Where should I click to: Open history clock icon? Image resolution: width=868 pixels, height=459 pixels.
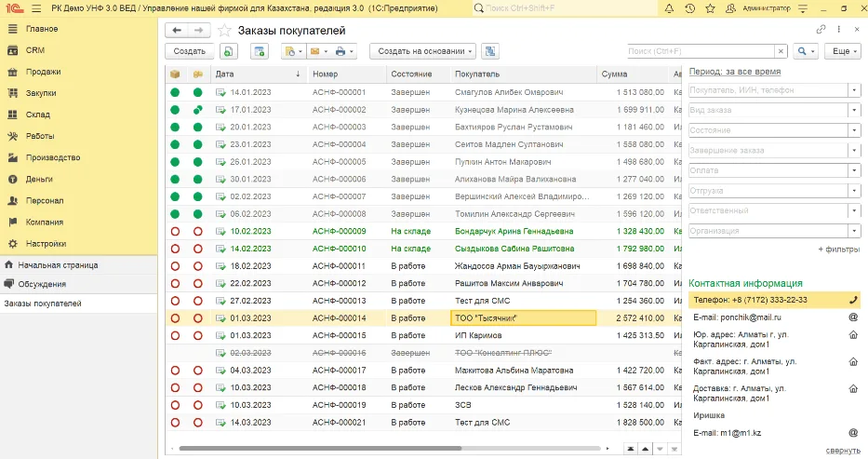point(689,8)
